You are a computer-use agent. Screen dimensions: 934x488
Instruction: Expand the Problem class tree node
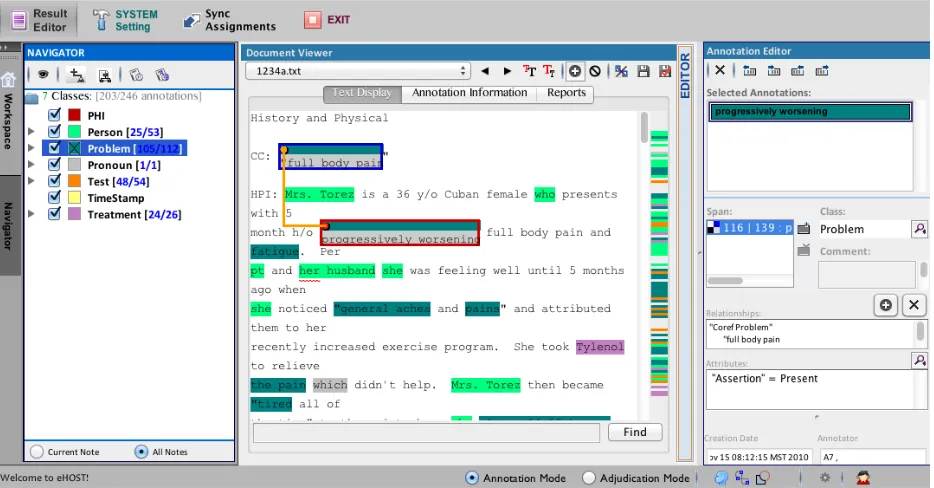click(32, 148)
